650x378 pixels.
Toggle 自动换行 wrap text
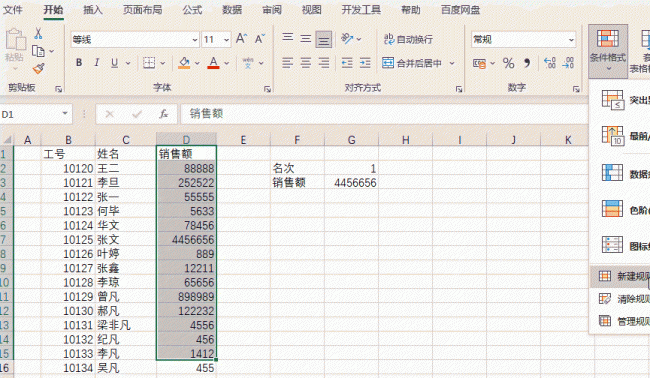(408, 39)
